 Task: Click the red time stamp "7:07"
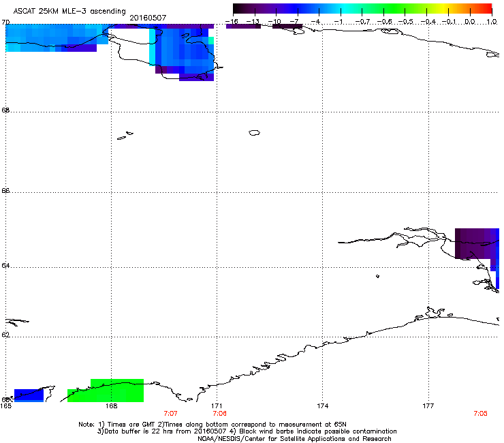coord(171,414)
